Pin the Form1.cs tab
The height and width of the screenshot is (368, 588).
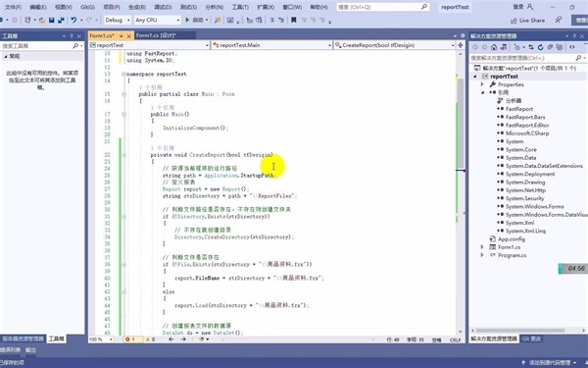tap(122, 36)
